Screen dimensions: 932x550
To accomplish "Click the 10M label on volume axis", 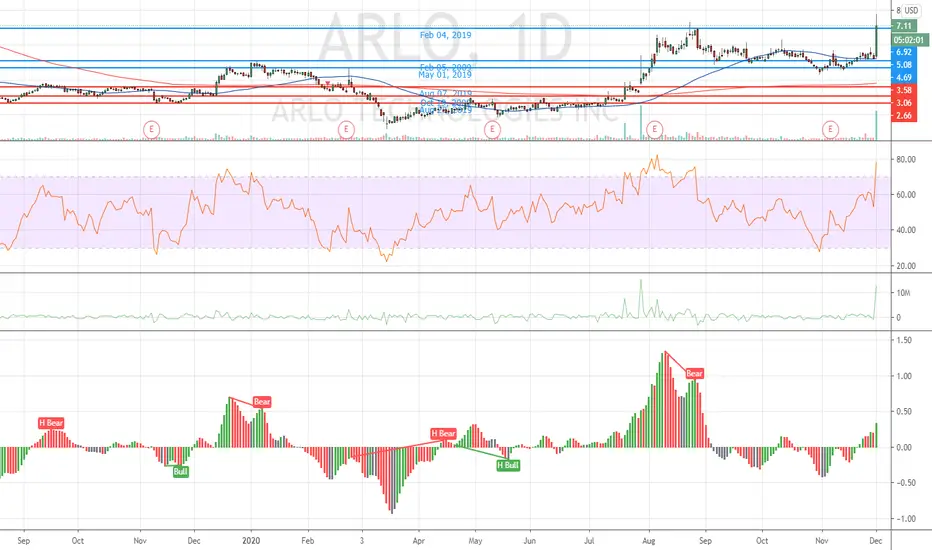I will point(903,293).
